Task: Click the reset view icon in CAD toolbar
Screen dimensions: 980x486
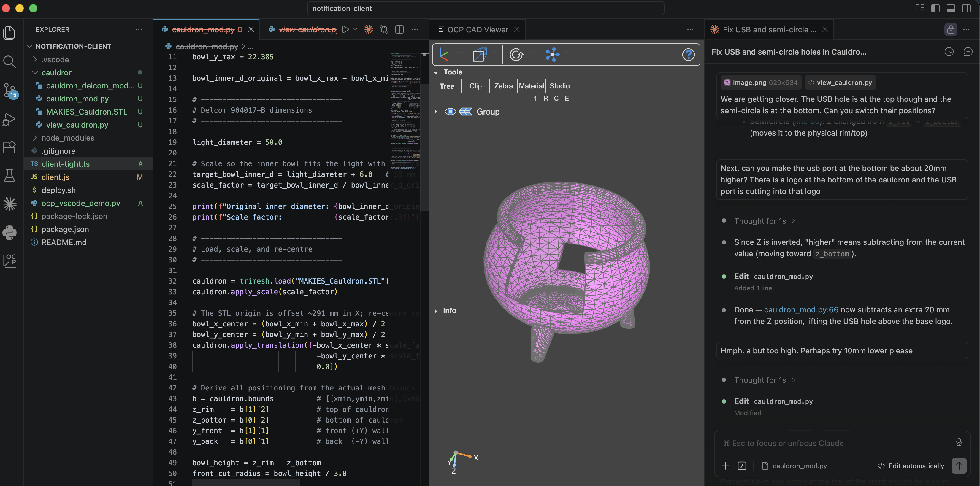Action: tap(516, 54)
